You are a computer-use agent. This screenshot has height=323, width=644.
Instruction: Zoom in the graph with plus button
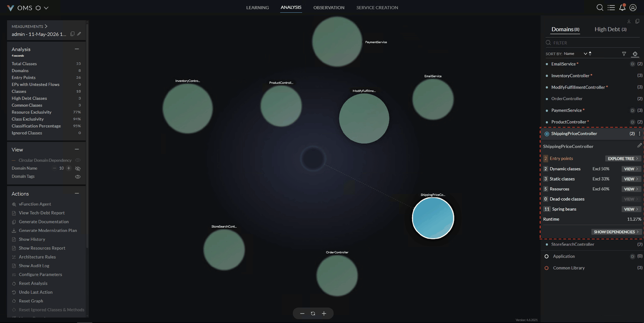tap(324, 313)
